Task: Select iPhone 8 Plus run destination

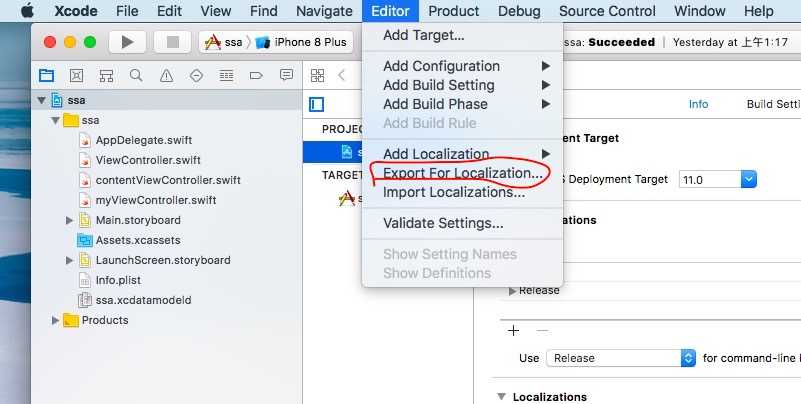Action: coord(301,42)
